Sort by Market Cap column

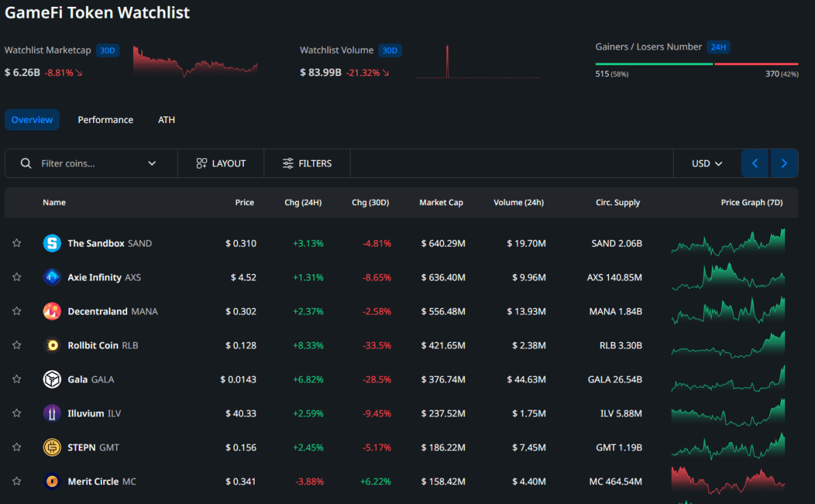tap(441, 202)
